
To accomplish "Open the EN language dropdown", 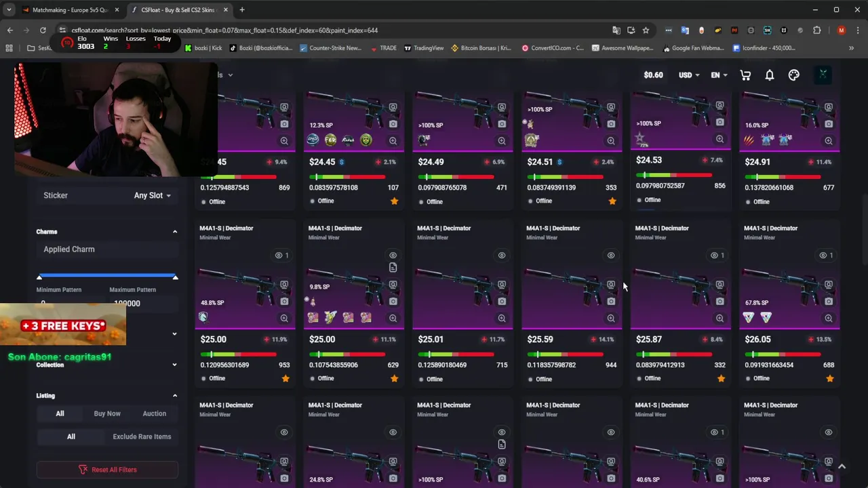I will click(719, 75).
